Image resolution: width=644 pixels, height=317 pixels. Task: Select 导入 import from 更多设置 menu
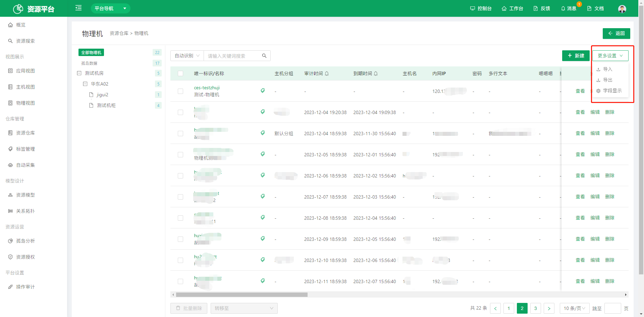[x=610, y=69]
